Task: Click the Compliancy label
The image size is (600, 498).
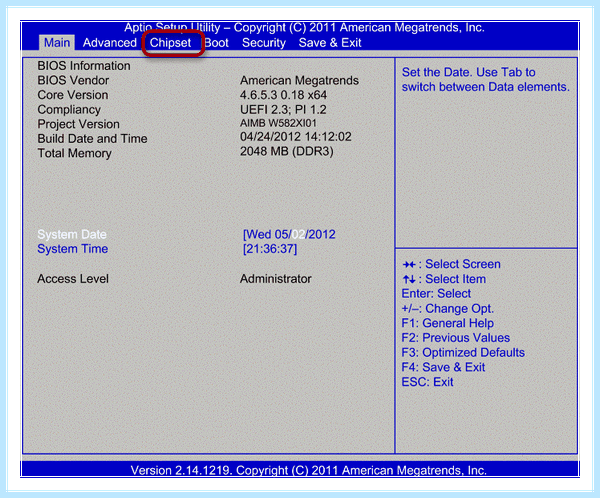Action: [69, 110]
